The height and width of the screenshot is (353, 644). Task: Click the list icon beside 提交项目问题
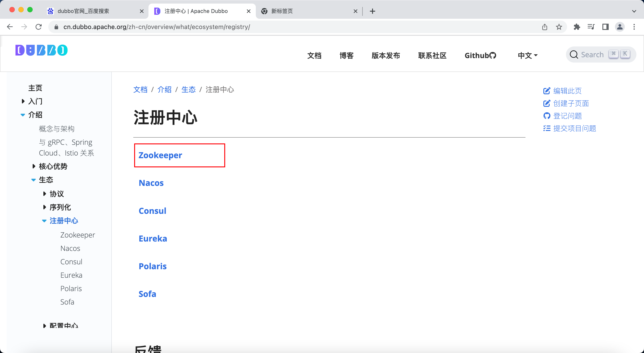click(x=547, y=128)
